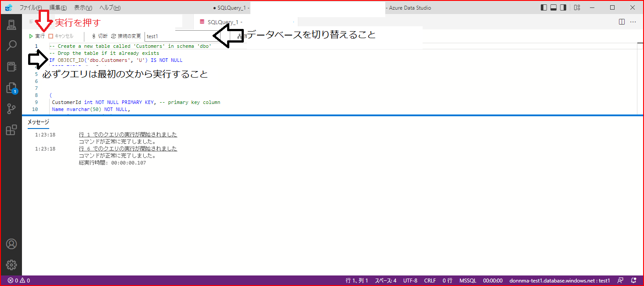Image resolution: width=644 pixels, height=286 pixels.
Task: Click the キャンセル cancel query button
Action: tap(61, 36)
